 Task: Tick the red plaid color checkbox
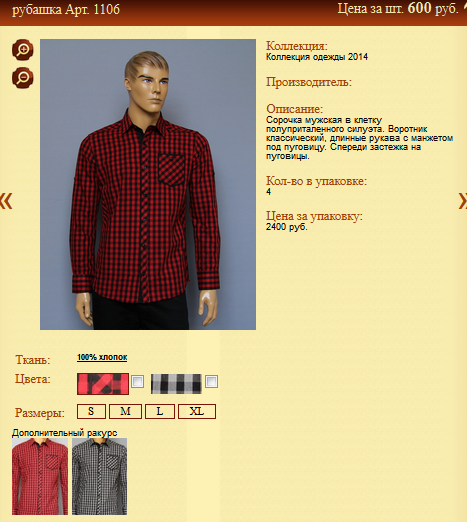[x=138, y=381]
